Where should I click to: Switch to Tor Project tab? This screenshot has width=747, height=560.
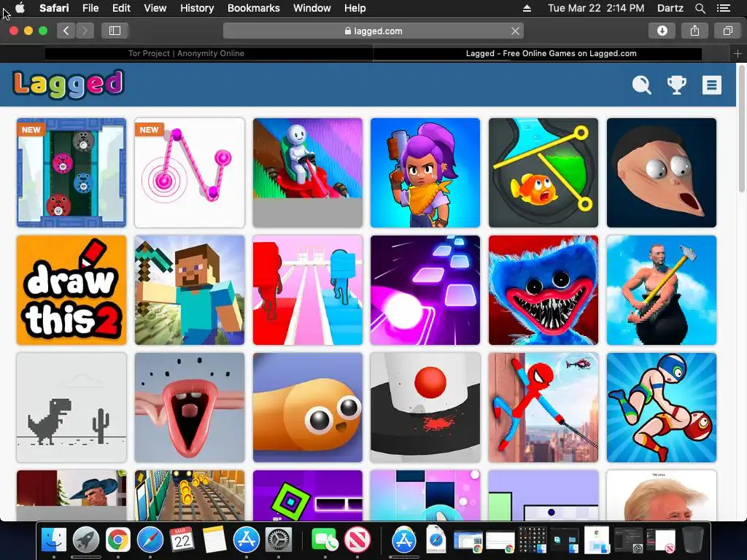click(186, 53)
